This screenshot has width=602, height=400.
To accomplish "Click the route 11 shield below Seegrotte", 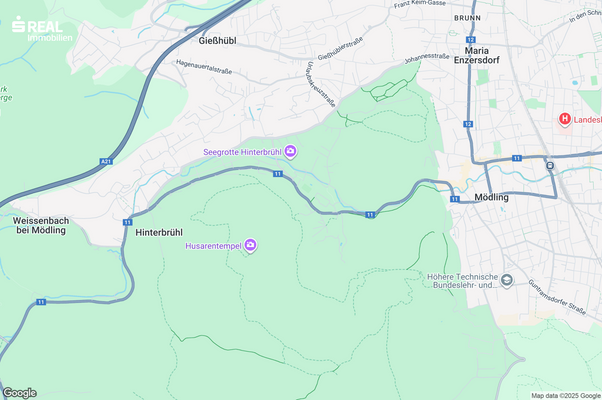I will pos(278,174).
